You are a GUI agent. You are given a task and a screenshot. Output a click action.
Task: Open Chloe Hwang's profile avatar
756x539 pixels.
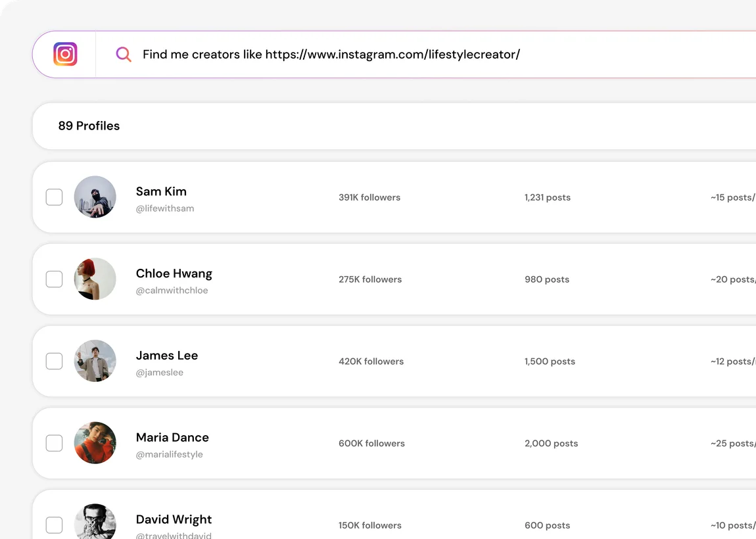pos(95,279)
